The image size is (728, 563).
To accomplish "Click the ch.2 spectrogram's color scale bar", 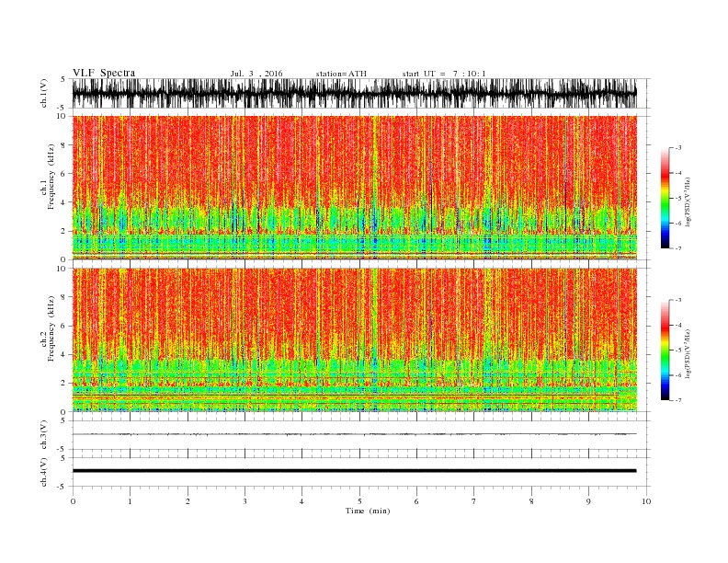I will pos(665,350).
